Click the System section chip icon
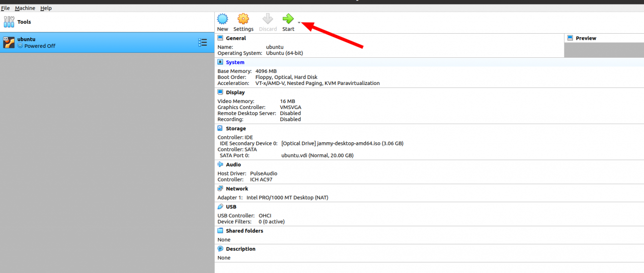Screen dimensions: 644x273 pos(220,62)
